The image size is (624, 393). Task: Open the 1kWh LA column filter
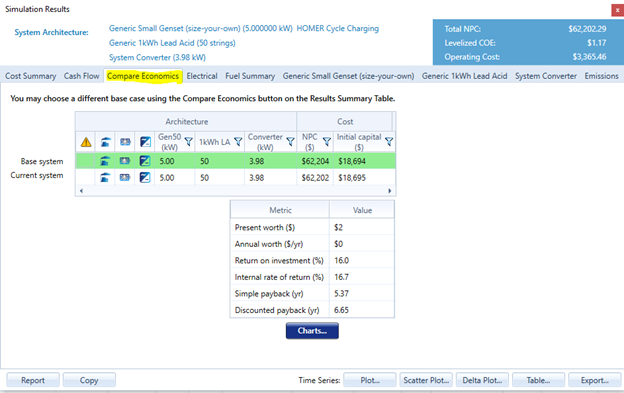238,142
